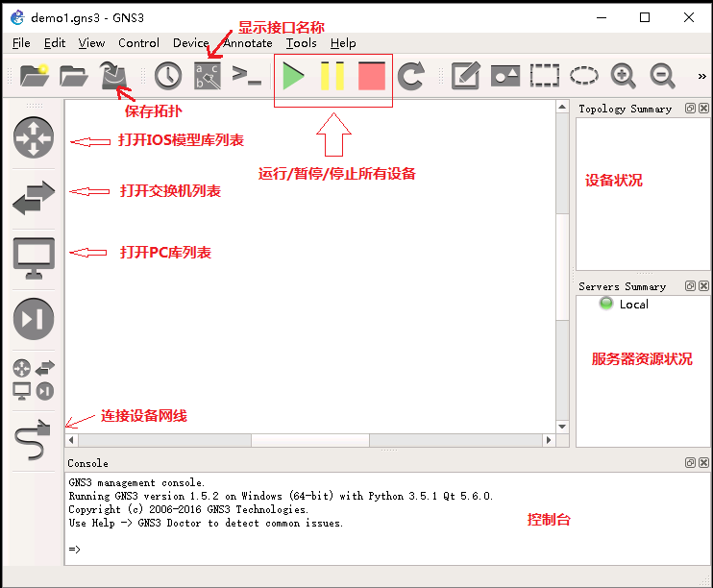Float the Topology Summary panel
This screenshot has height=588, width=713.
tap(690, 109)
